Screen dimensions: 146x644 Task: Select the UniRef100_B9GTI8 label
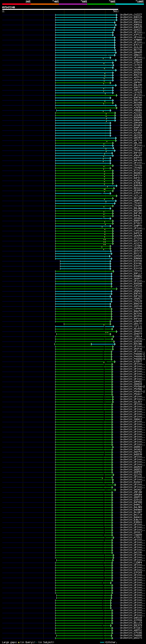[131, 75]
